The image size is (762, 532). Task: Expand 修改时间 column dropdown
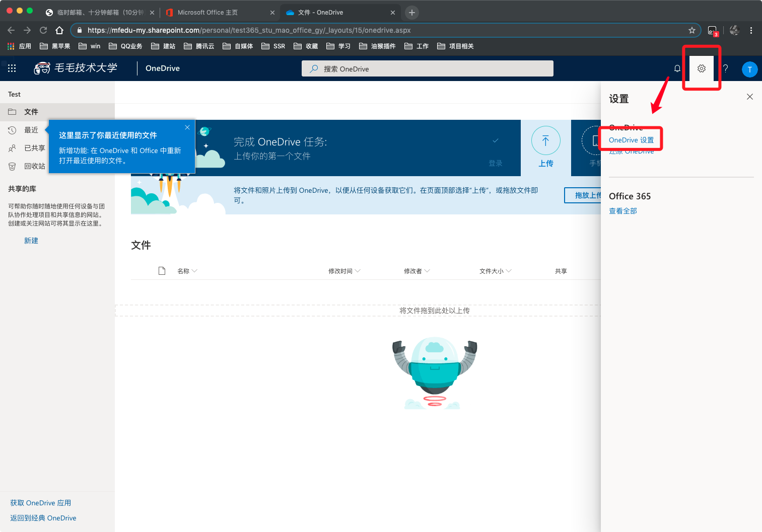pyautogui.click(x=344, y=271)
